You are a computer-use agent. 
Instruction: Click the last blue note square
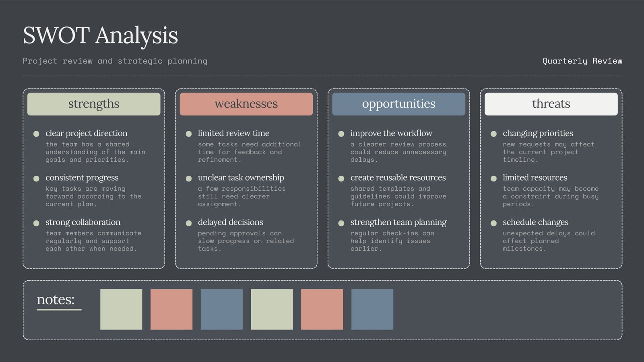pyautogui.click(x=372, y=309)
